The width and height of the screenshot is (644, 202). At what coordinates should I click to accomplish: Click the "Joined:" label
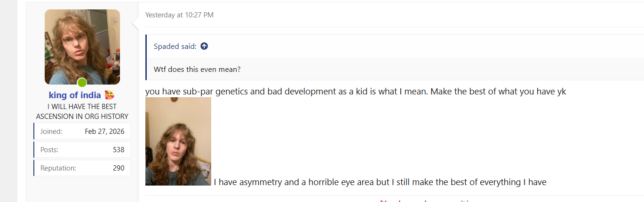[x=51, y=132]
